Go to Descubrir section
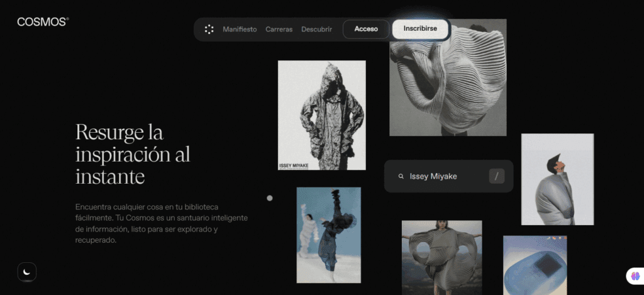 point(317,29)
